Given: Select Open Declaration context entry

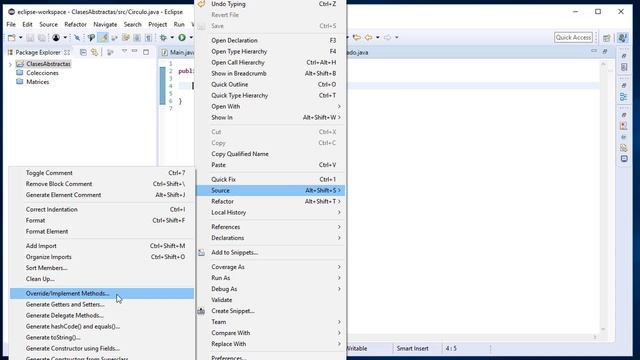Looking at the screenshot, I should (271, 40).
